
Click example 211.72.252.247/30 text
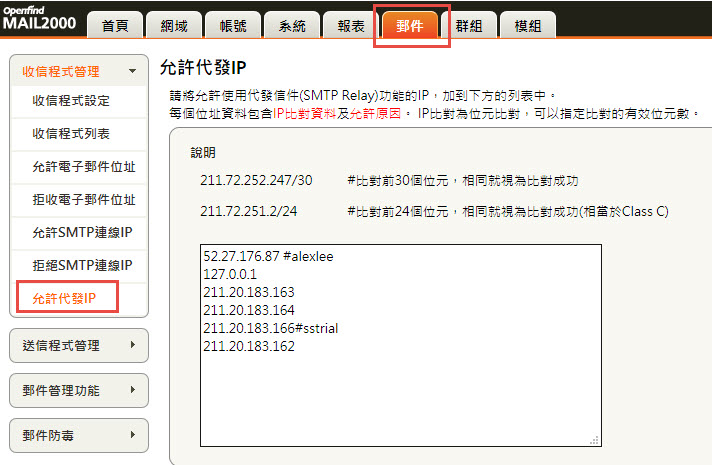[256, 180]
